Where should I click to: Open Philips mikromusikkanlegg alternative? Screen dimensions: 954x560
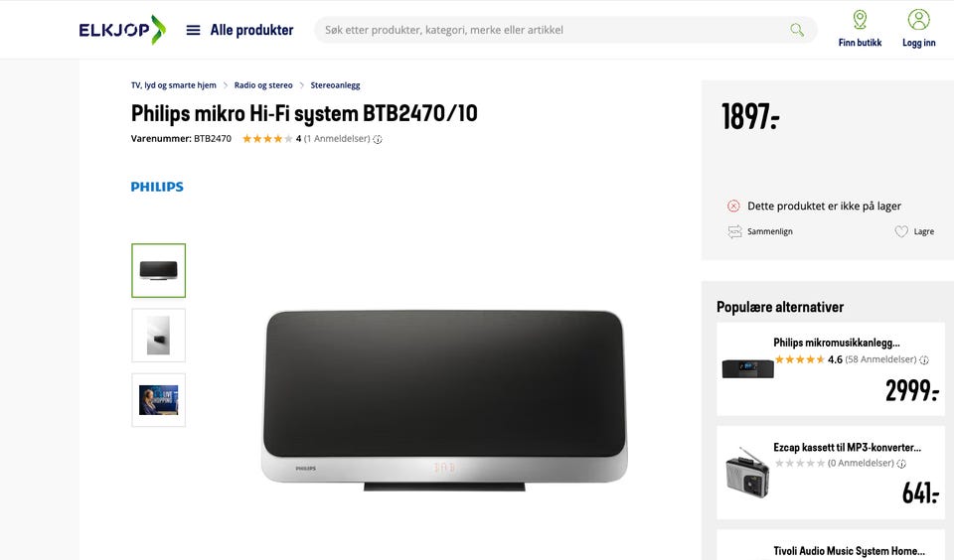coord(831,369)
